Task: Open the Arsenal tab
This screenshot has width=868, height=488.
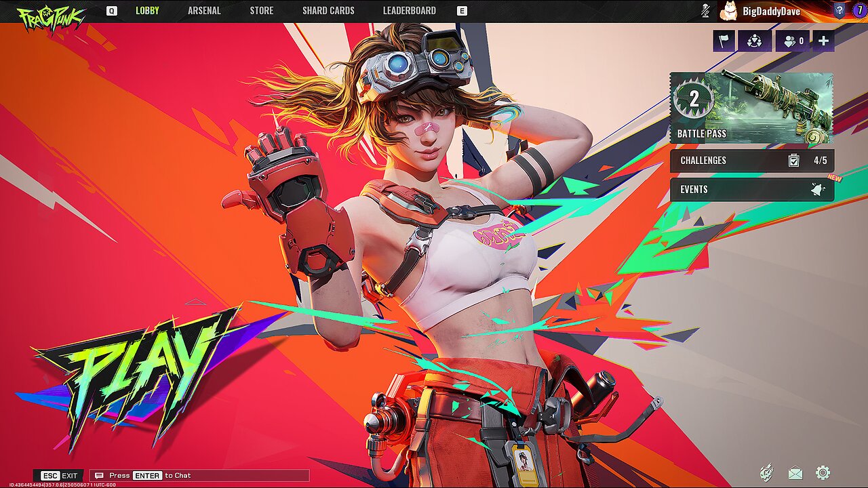Action: (204, 11)
